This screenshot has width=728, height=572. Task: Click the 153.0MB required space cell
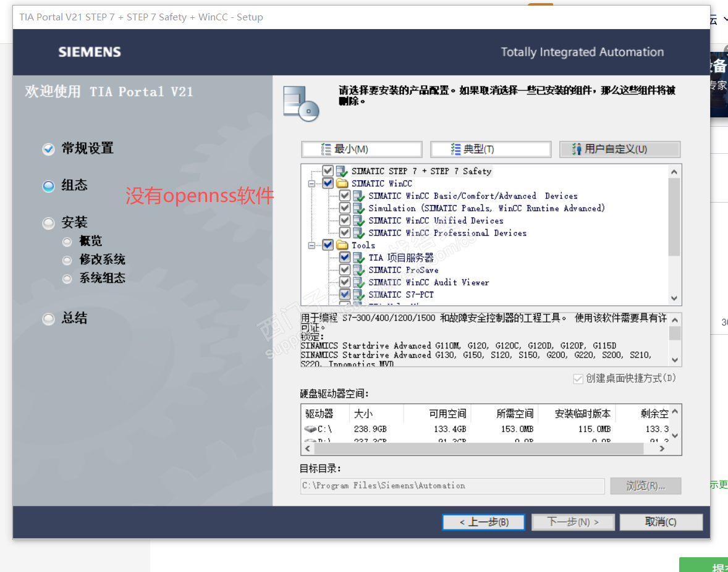click(517, 429)
